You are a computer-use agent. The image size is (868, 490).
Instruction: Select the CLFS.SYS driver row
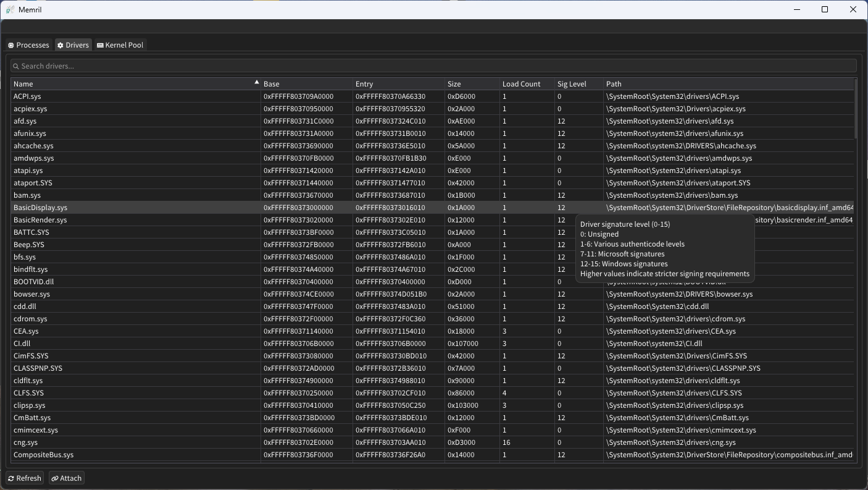[432, 393]
